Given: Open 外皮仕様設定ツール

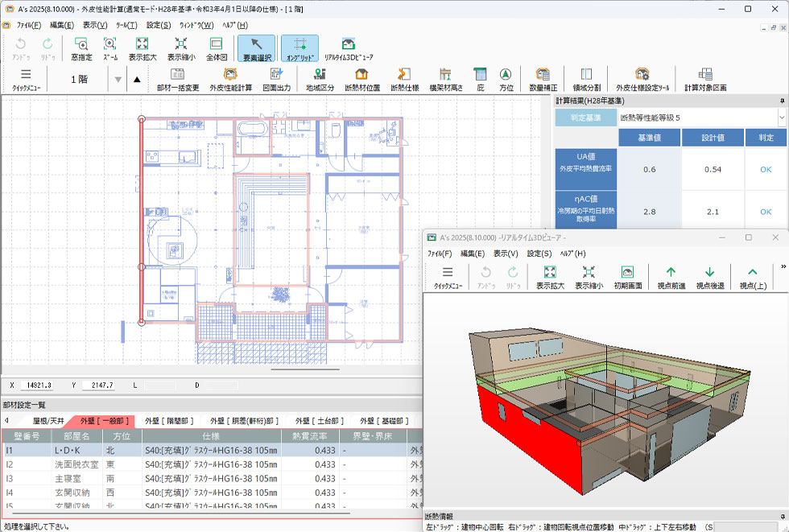Looking at the screenshot, I should click(642, 80).
